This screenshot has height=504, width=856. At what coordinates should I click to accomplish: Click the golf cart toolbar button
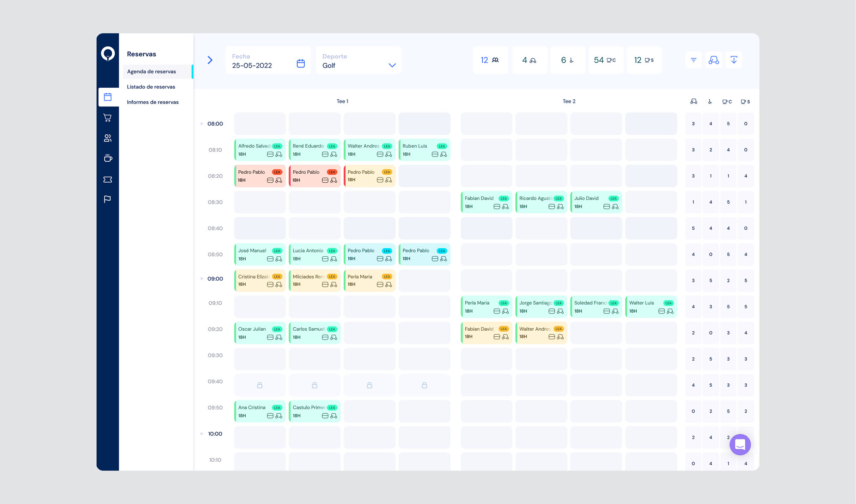713,60
